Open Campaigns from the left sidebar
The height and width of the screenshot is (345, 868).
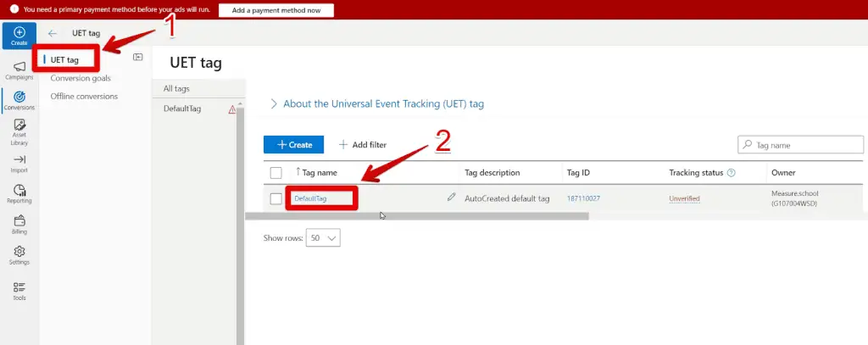click(19, 70)
